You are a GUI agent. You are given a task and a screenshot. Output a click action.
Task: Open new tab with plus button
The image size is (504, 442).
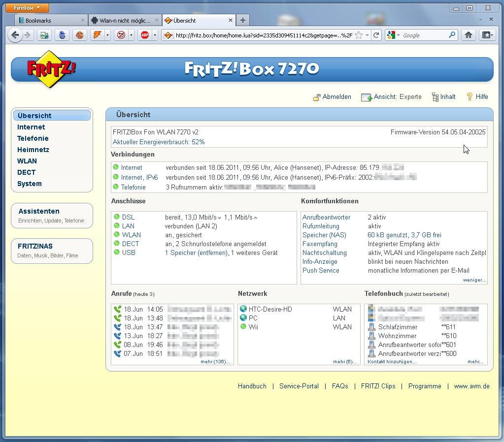(x=243, y=20)
